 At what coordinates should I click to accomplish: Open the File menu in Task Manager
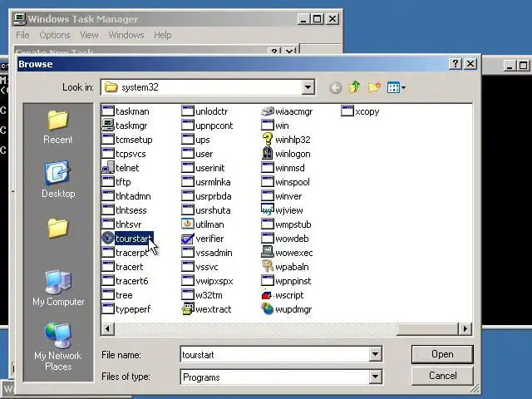[x=22, y=35]
